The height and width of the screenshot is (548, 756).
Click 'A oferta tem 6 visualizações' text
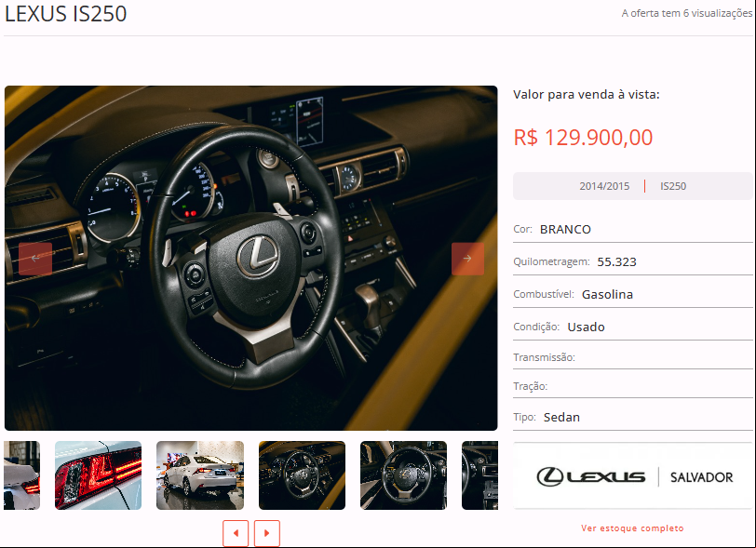686,14
